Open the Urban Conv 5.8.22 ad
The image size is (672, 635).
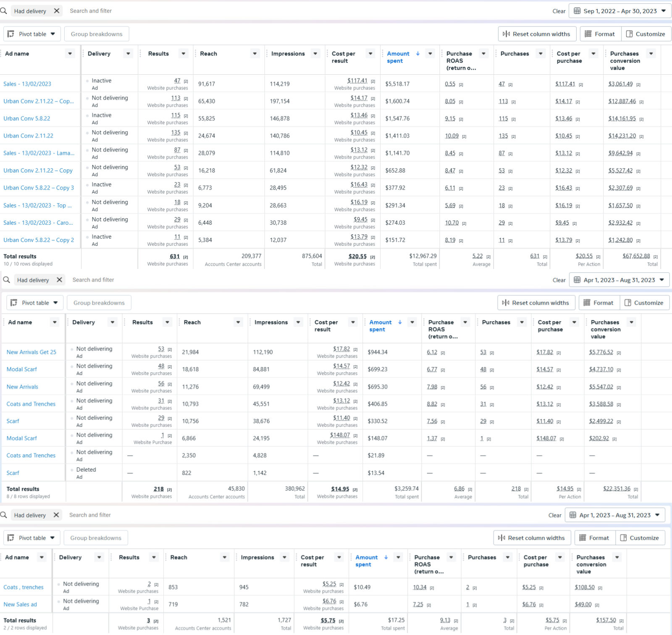pos(27,119)
